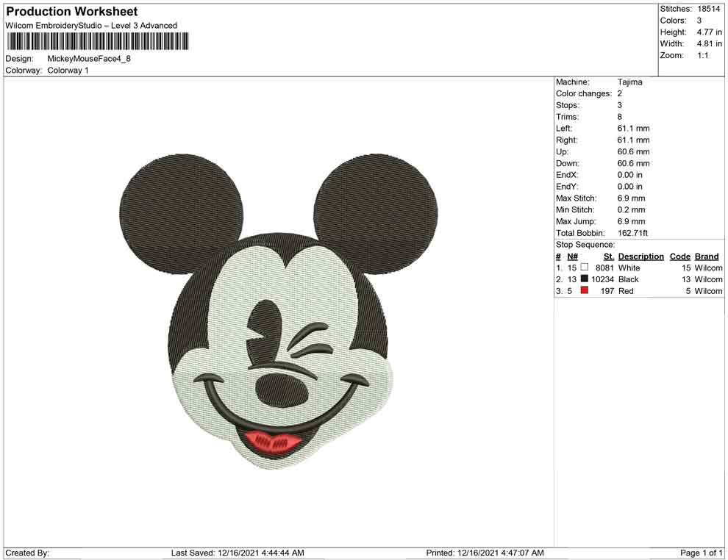This screenshot has height=560, width=728.
Task: Click the Max Stitch value '6.9 mm'
Action: 631,198
